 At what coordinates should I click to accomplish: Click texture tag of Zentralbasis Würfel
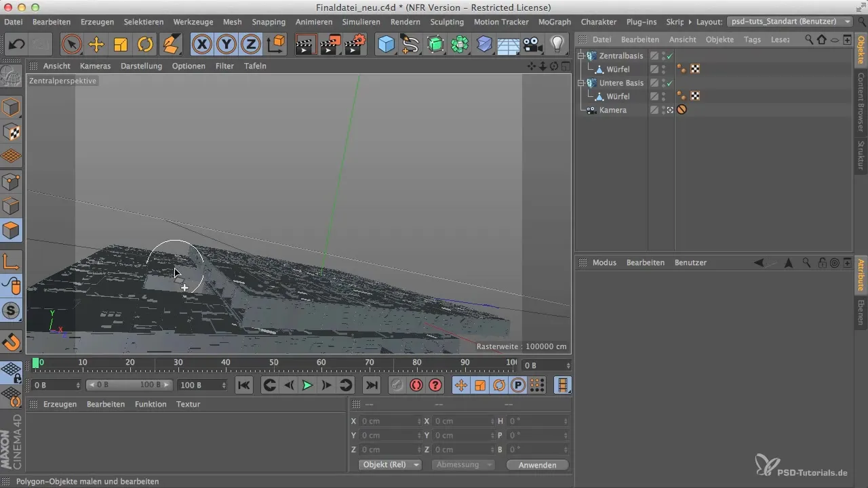click(x=695, y=69)
